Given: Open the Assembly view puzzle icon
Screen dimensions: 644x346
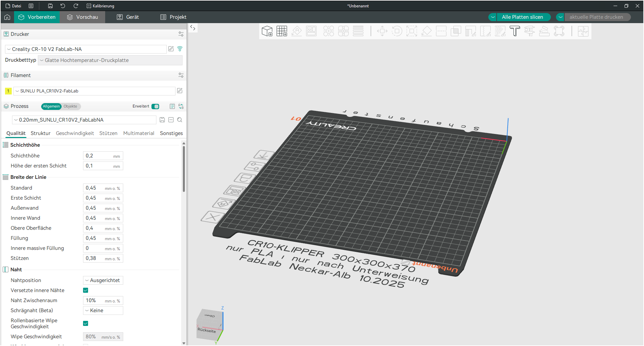Looking at the screenshot, I should pos(583,31).
